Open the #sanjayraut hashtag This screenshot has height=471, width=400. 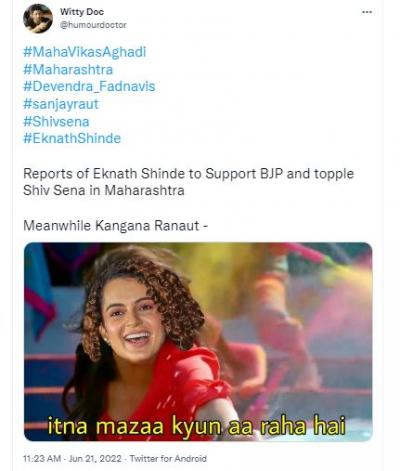(x=61, y=104)
